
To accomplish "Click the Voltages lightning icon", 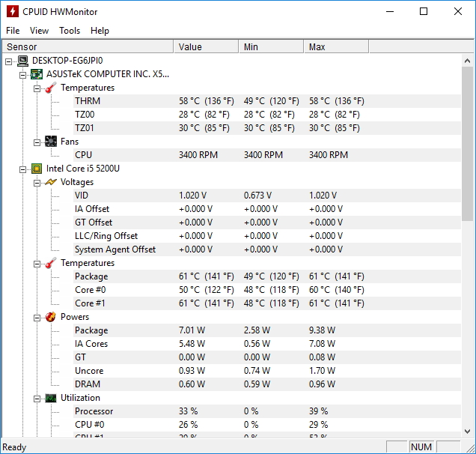I will tap(51, 182).
